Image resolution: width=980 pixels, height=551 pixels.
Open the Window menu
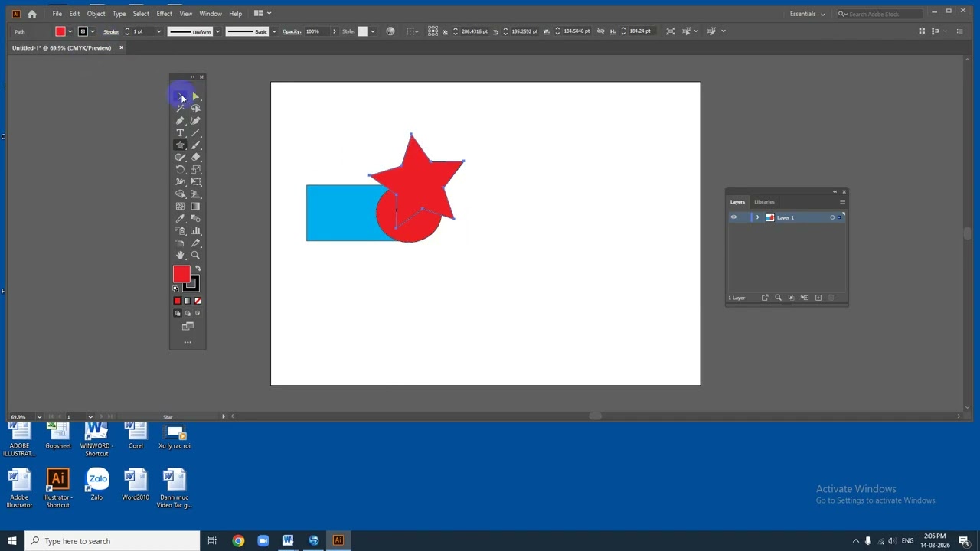pos(211,14)
